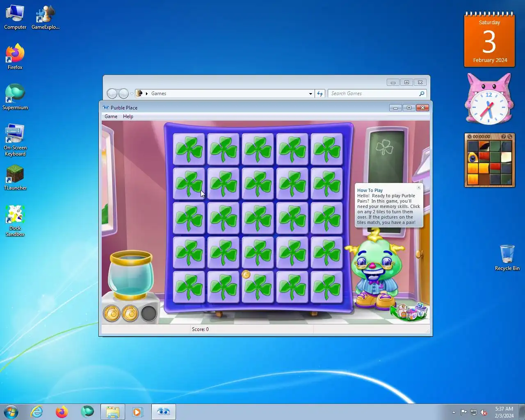This screenshot has height=420, width=525.
Task: Use the second gold sneak peek coin
Action: 130,314
